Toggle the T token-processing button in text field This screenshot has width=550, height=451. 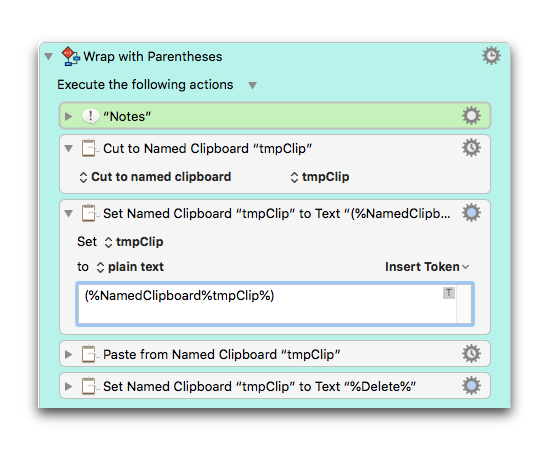pos(449,293)
